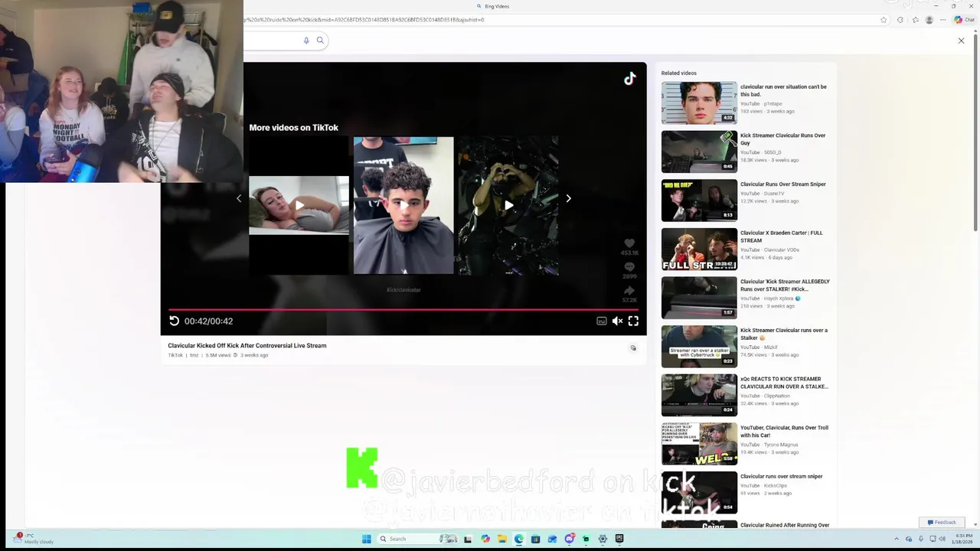Click the 0:24 xQc video thumbnail
The height and width of the screenshot is (551, 980).
point(699,396)
